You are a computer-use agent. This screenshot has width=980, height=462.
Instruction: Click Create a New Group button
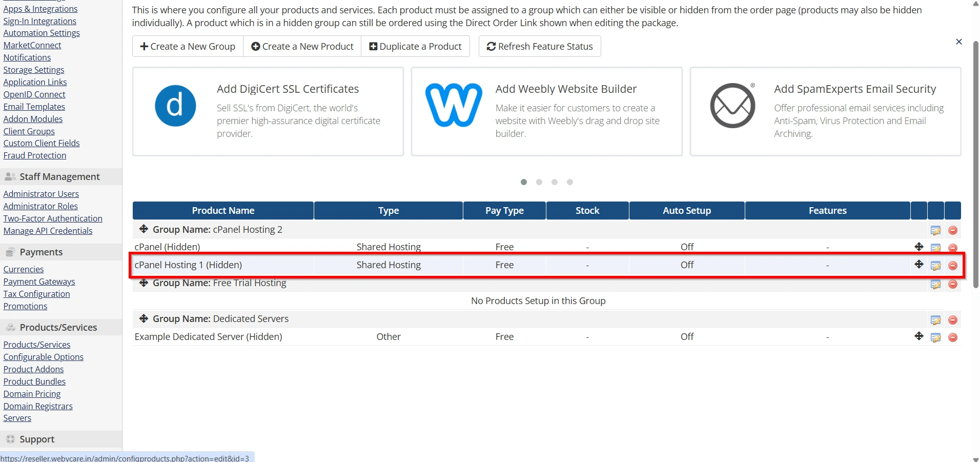[188, 46]
